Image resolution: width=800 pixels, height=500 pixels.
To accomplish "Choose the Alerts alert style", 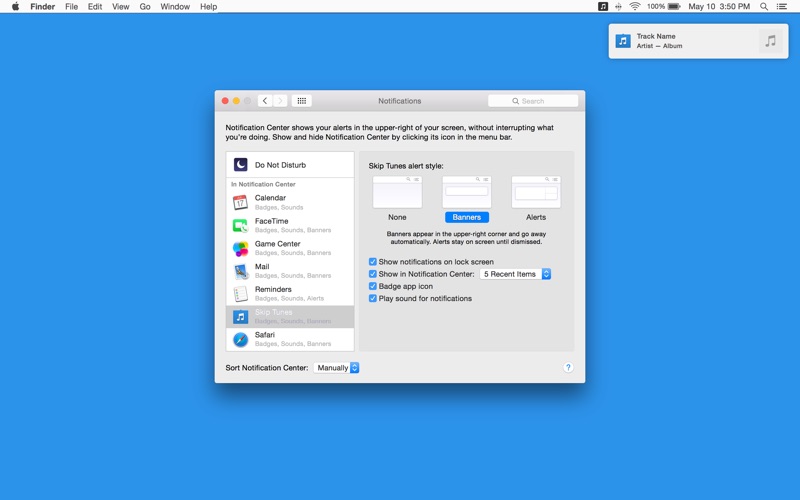I will 536,199.
